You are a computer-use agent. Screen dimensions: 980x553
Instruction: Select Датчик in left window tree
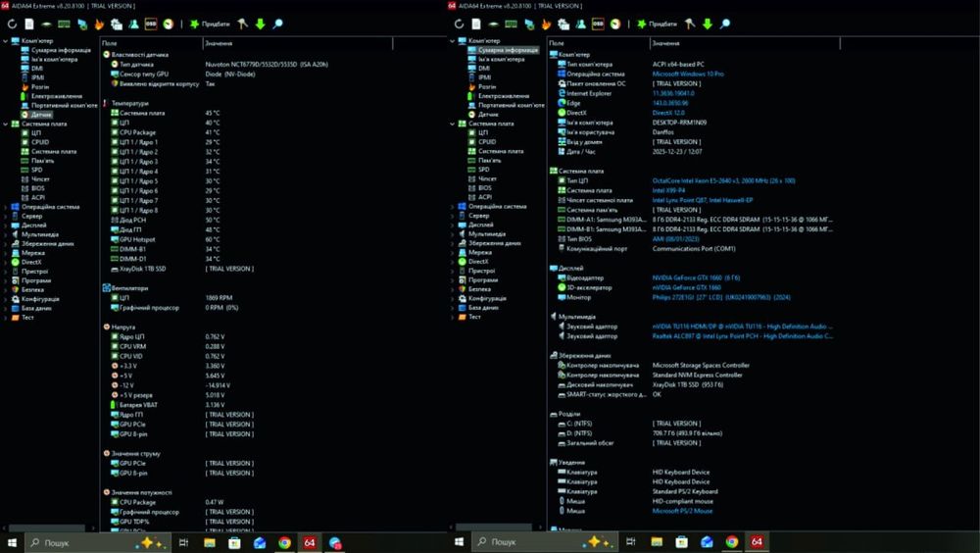(37, 115)
